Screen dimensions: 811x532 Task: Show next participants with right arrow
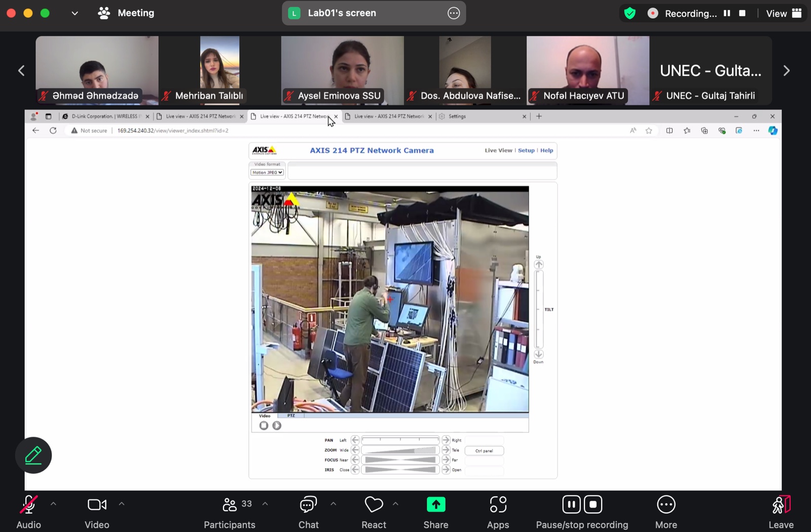tap(786, 71)
